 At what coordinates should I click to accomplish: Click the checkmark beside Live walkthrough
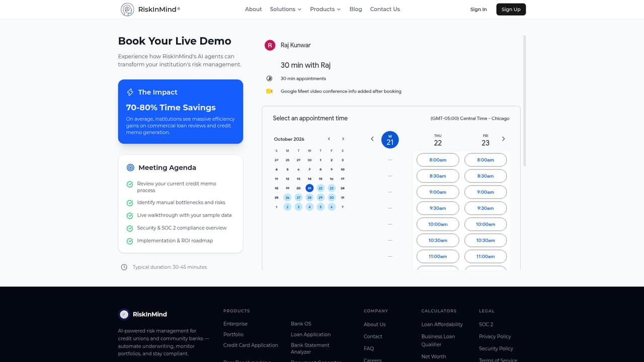pyautogui.click(x=130, y=215)
